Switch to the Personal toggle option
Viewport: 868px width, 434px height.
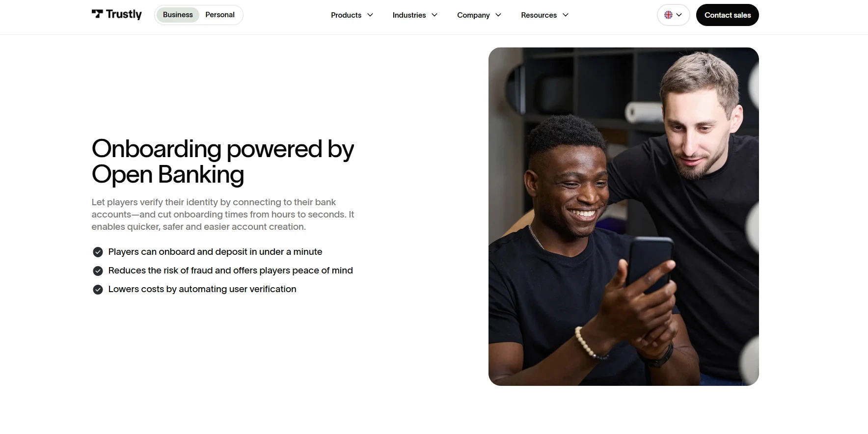(220, 15)
